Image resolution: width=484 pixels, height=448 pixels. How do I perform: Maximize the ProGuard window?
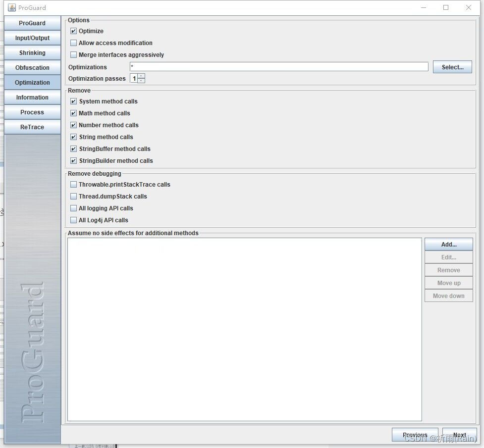(446, 7)
